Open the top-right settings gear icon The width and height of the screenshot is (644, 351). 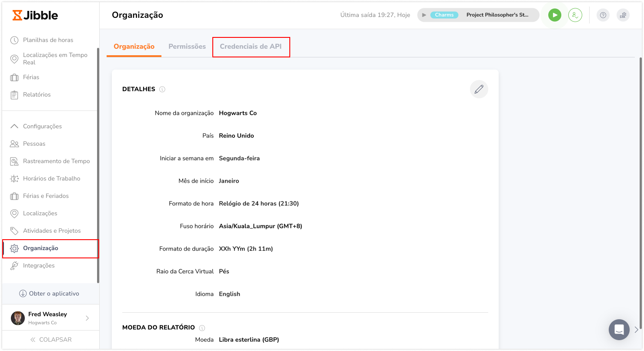tap(623, 15)
